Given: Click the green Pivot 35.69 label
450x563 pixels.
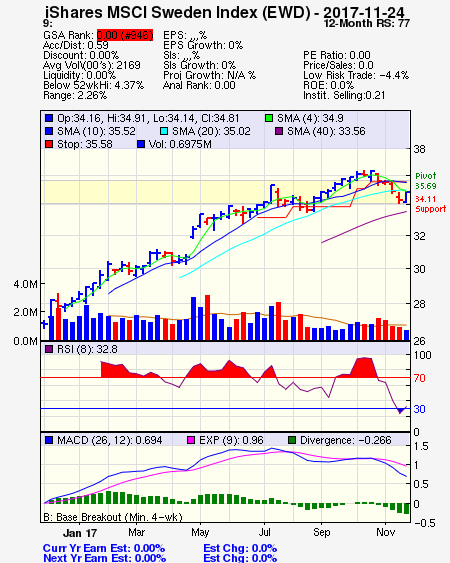Looking at the screenshot, I should 426,181.
